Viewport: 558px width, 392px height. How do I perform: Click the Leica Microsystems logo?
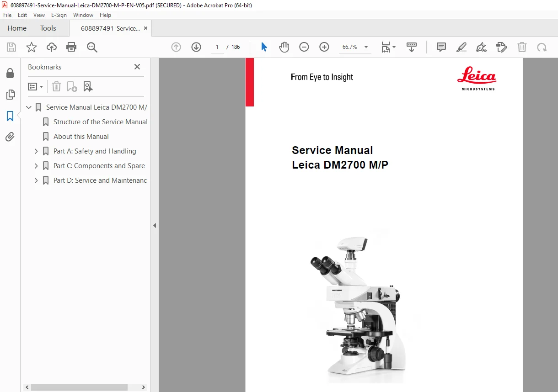click(x=477, y=79)
